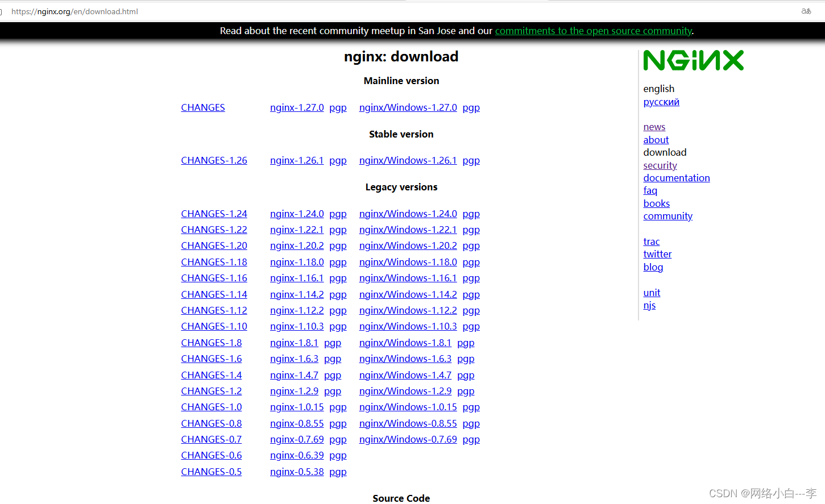
Task: Open the news page in sidebar
Action: (654, 127)
